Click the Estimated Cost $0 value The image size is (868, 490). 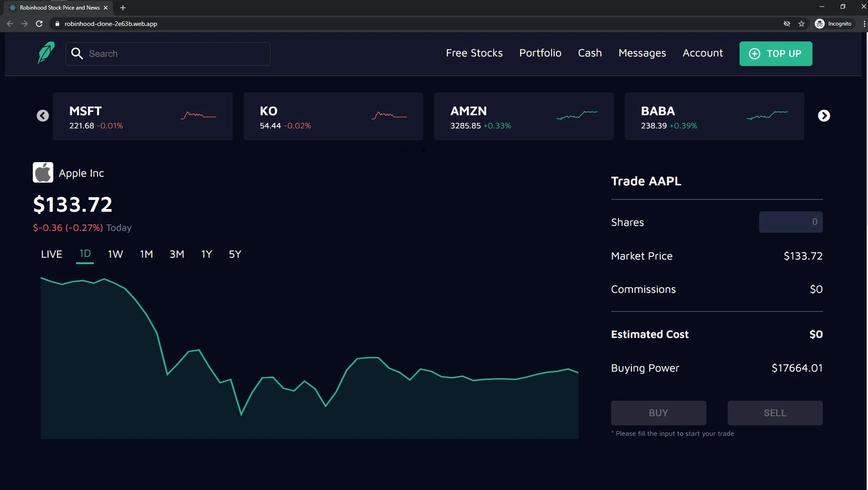coord(816,334)
